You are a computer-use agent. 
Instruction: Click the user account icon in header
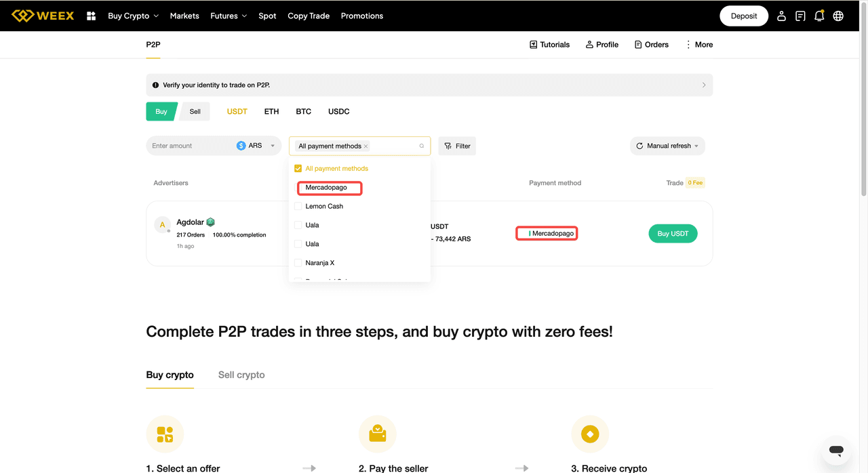[781, 16]
